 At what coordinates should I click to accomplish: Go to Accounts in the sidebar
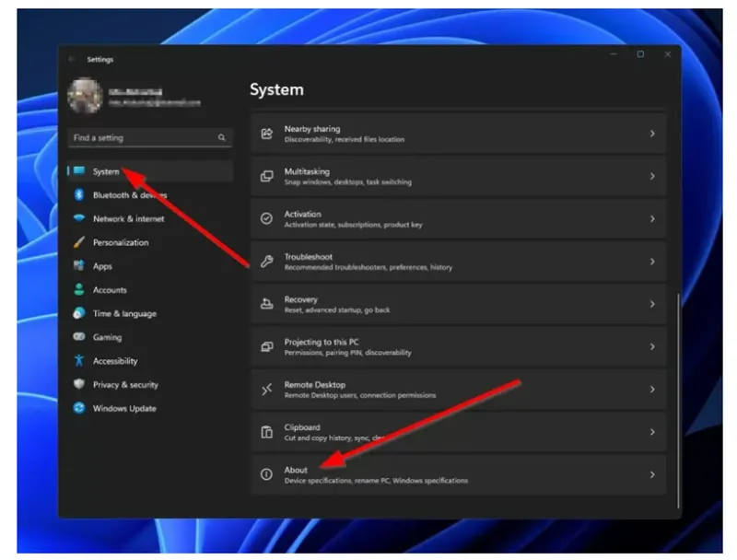pos(150,289)
